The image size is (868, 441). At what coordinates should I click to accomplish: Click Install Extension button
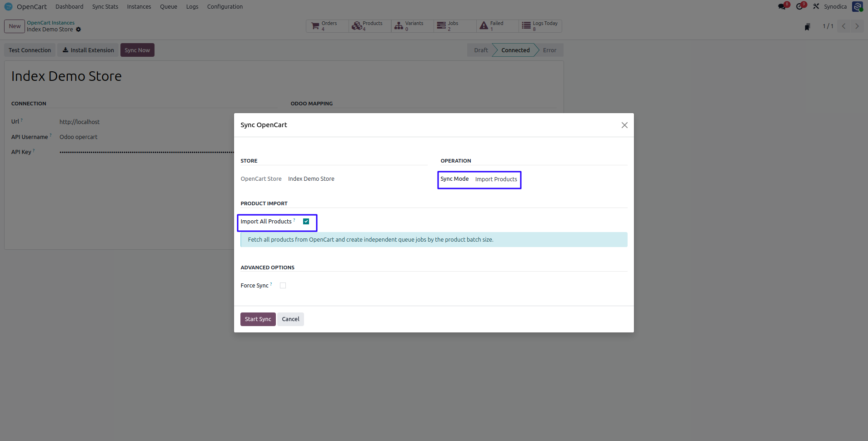pyautogui.click(x=88, y=50)
